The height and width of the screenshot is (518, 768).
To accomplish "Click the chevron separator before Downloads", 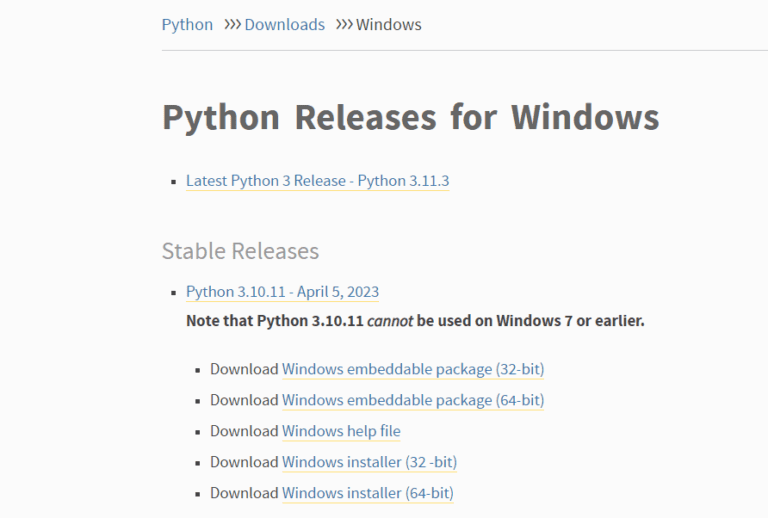I will 230,24.
